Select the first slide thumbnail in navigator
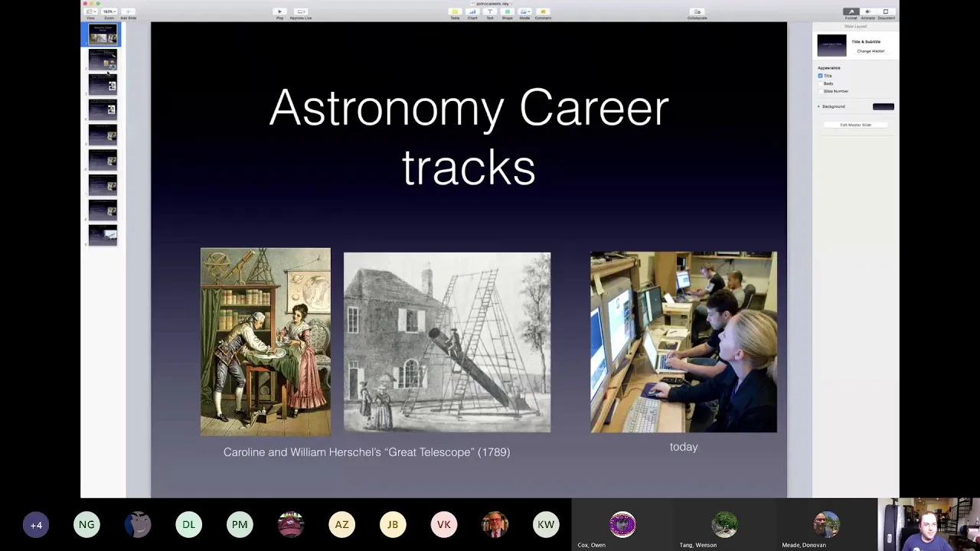Image resolution: width=980 pixels, height=551 pixels. click(x=103, y=34)
